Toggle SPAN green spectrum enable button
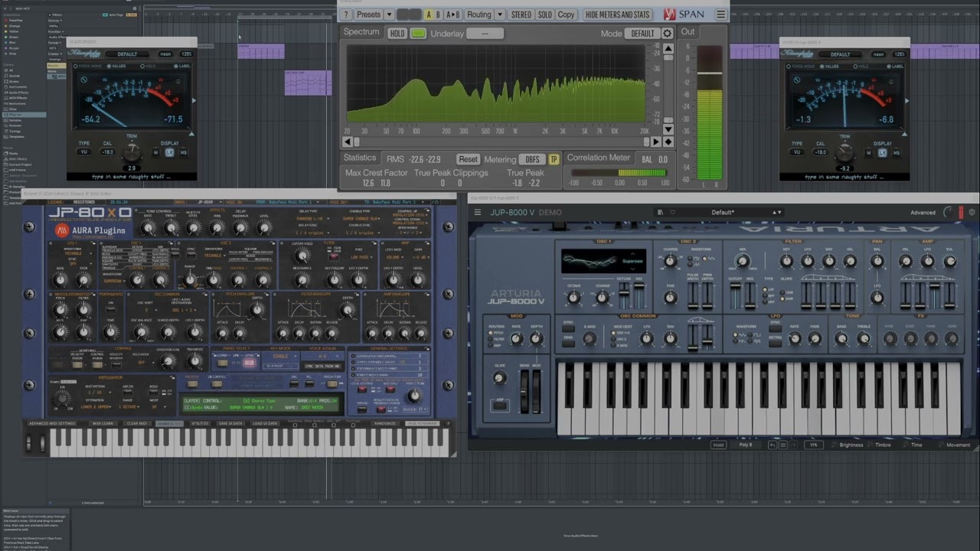 [418, 34]
